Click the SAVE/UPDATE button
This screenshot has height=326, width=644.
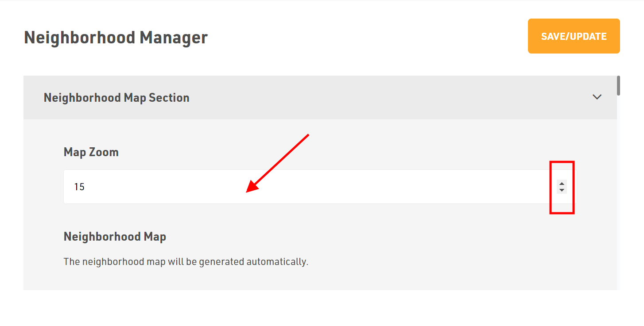click(x=574, y=36)
